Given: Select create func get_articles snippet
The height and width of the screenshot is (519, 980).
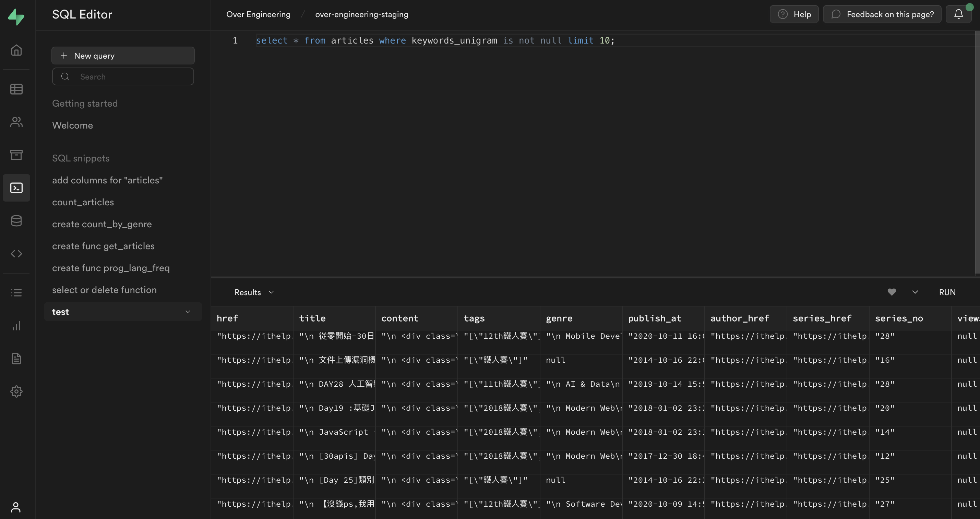Looking at the screenshot, I should tap(103, 246).
